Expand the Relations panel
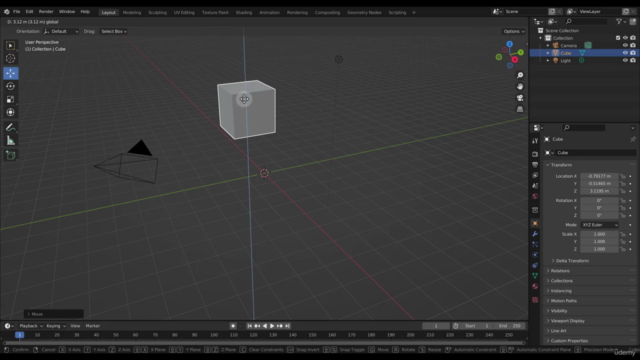The height and width of the screenshot is (360, 640). coord(560,271)
